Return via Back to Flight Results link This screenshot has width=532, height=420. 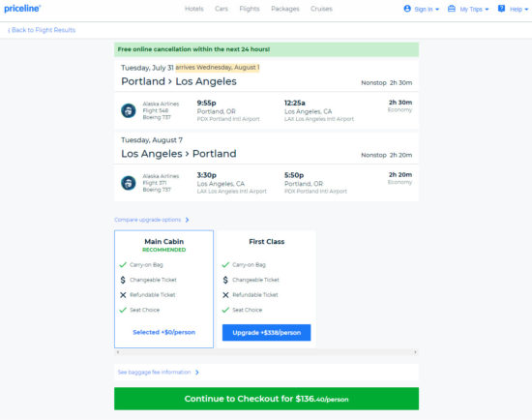pos(42,30)
